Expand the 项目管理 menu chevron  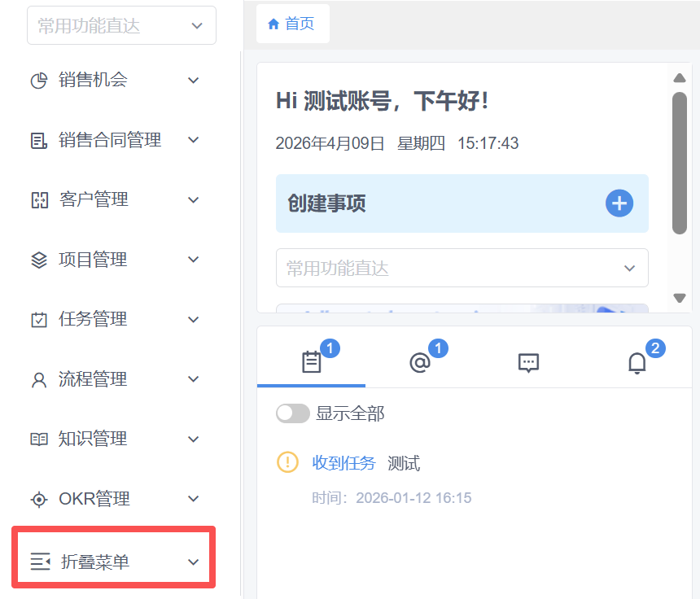pos(193,260)
